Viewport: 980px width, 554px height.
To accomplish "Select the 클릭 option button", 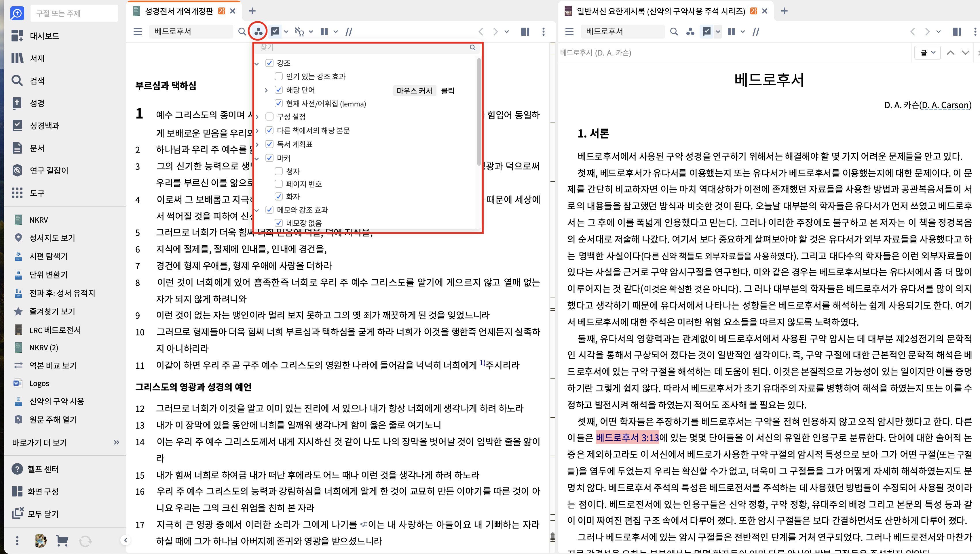I will coord(447,91).
